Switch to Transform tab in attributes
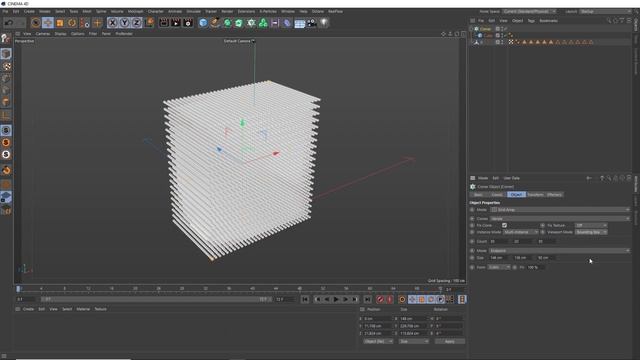Screen dimensions: 640x360 (535, 195)
